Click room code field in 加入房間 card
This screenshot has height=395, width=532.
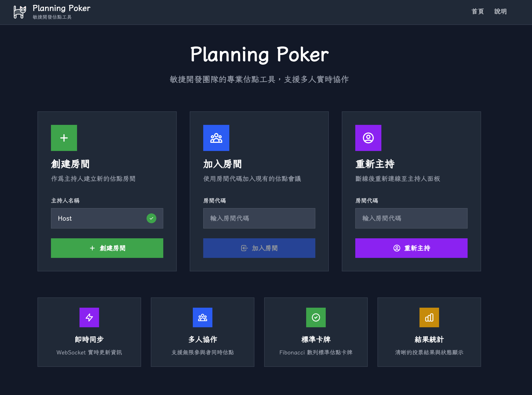(259, 218)
